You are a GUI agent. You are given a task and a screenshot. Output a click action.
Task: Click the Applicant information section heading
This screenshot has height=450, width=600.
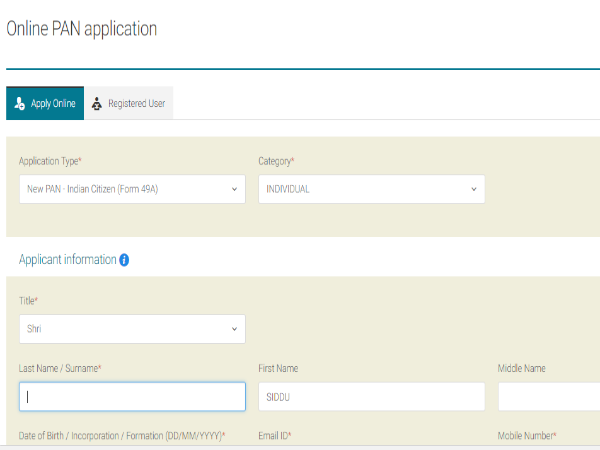67,260
